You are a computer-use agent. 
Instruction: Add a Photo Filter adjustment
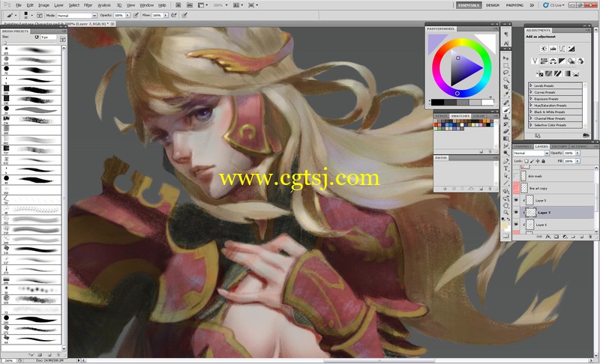click(x=571, y=61)
